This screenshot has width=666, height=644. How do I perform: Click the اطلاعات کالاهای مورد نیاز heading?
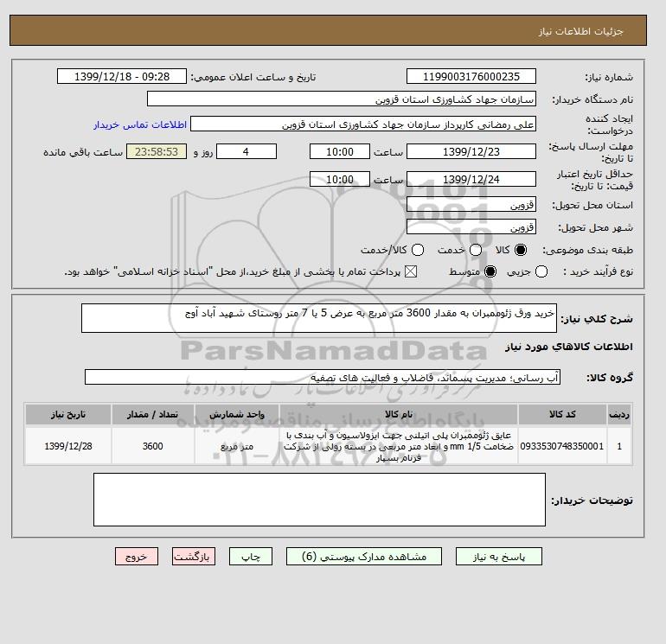(569, 347)
